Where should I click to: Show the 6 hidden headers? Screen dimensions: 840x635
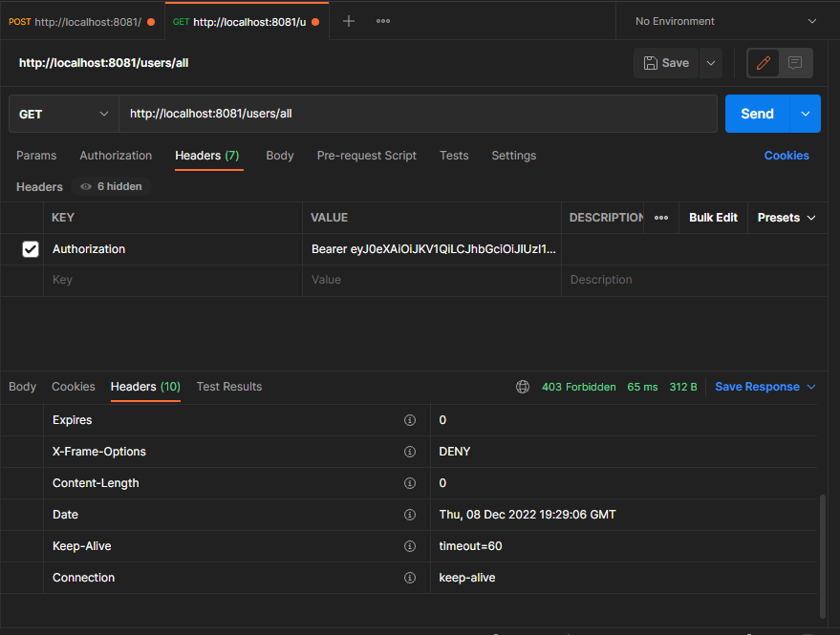110,186
